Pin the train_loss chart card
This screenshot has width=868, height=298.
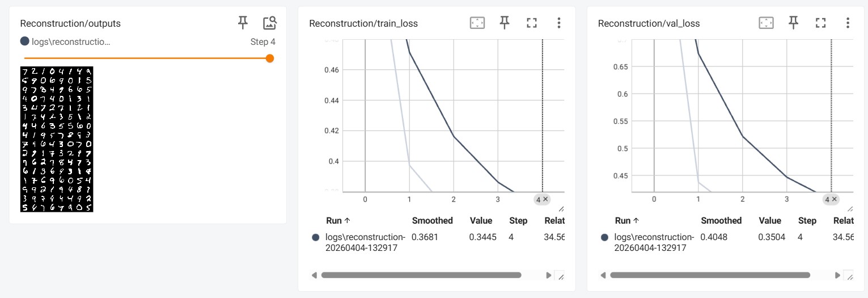pos(504,23)
